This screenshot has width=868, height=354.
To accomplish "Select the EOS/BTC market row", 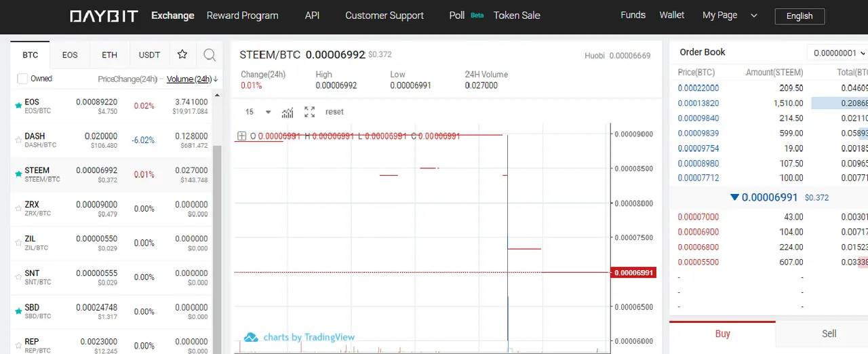I will 112,106.
